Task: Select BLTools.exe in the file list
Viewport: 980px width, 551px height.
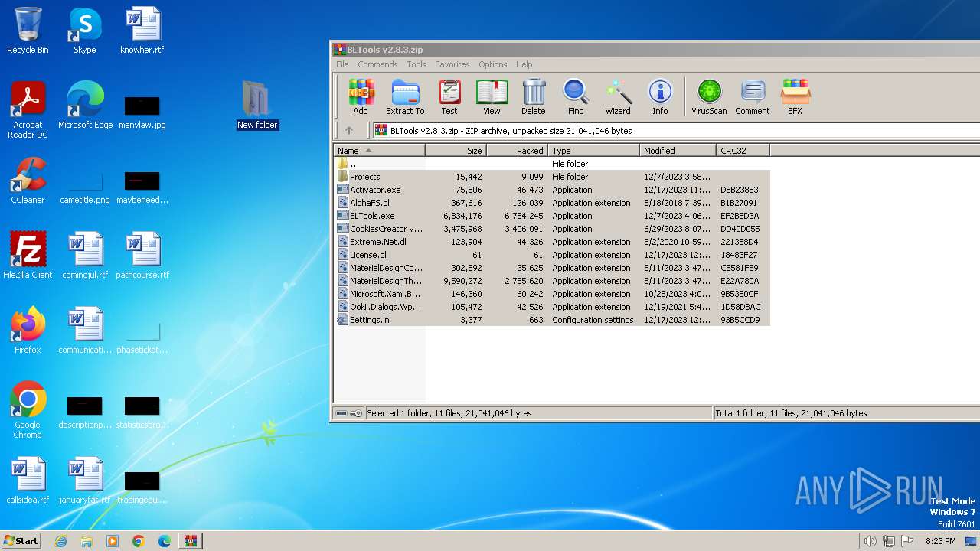Action: pyautogui.click(x=552, y=216)
